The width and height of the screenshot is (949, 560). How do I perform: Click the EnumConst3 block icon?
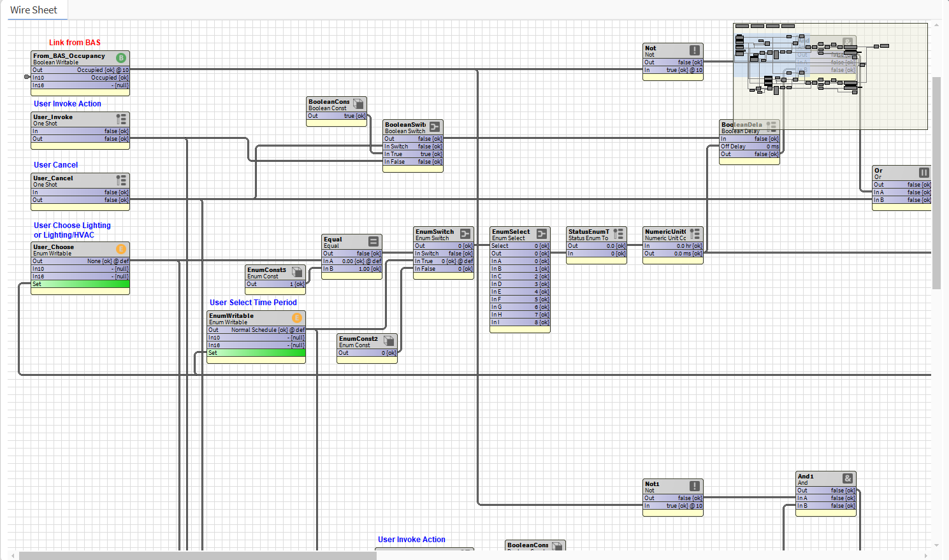pos(297,272)
